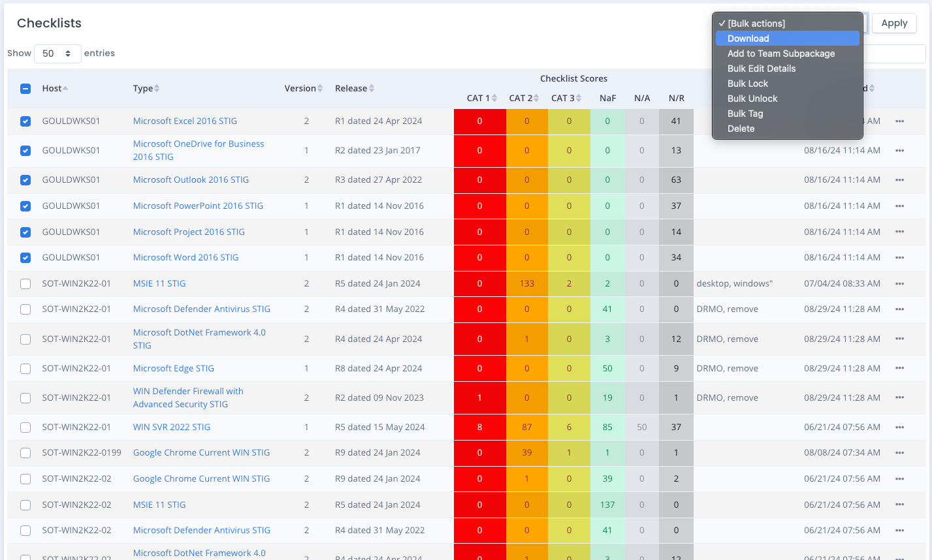Open row actions for SOT-WIN2K22-01 MSIE 11 STIG

(899, 284)
